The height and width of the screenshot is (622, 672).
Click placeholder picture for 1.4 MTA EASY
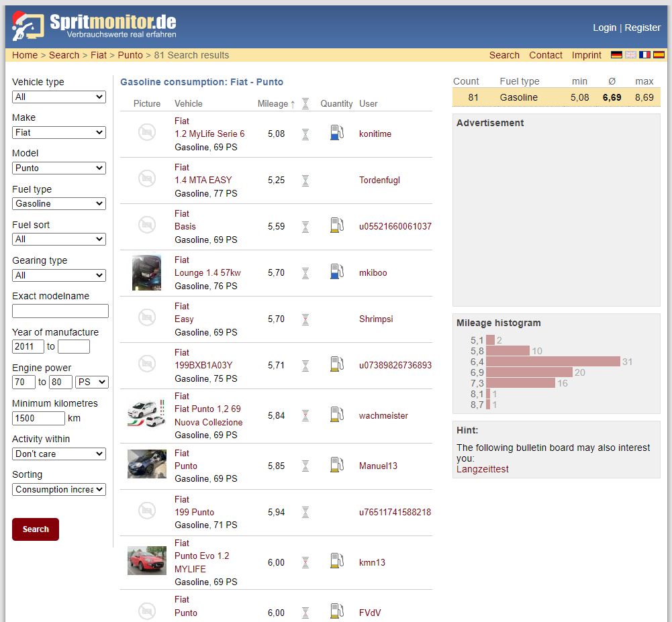[147, 178]
